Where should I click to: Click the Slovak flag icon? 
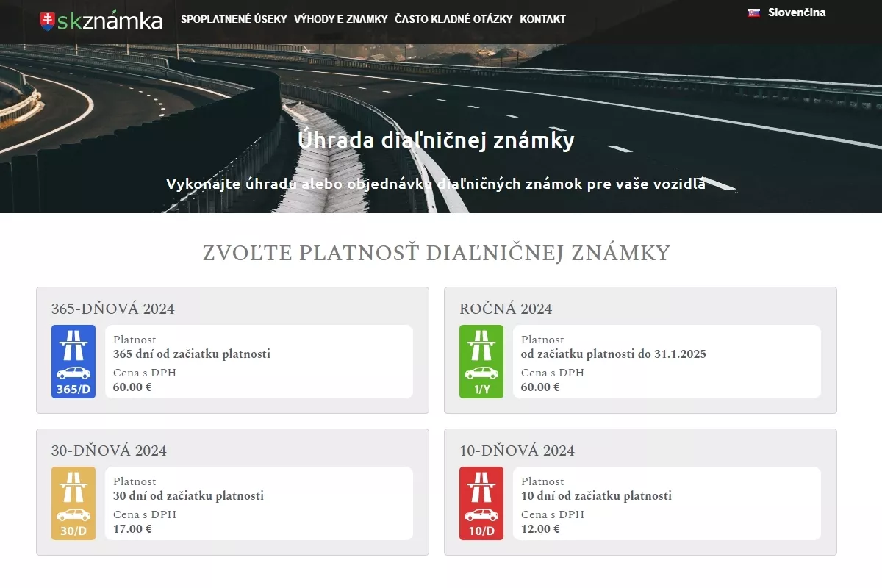click(x=753, y=12)
